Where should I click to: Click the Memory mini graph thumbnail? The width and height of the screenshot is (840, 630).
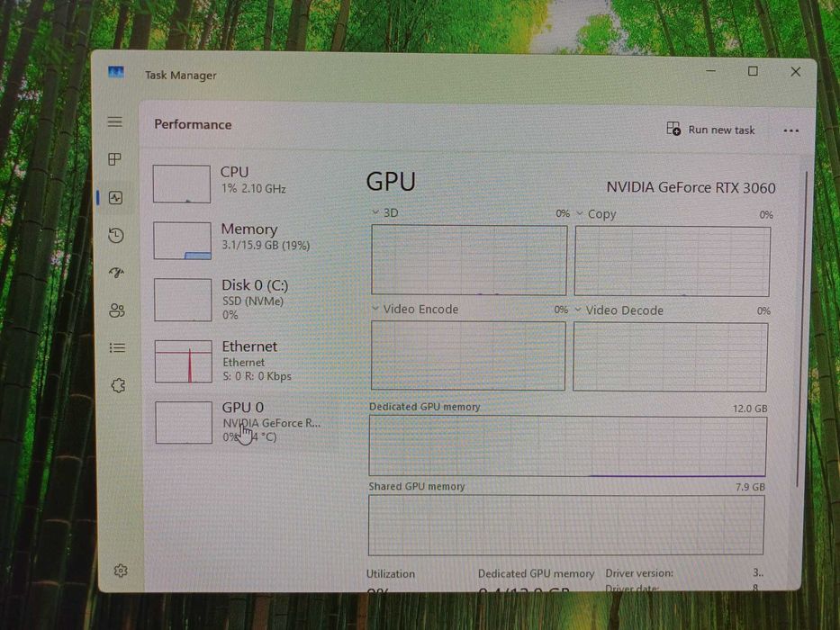[182, 240]
